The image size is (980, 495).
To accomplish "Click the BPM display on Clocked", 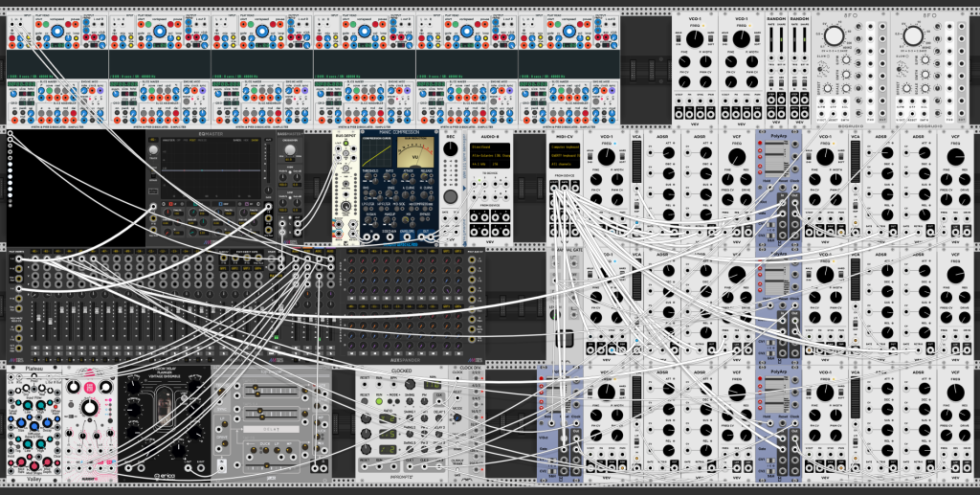I will [432, 385].
